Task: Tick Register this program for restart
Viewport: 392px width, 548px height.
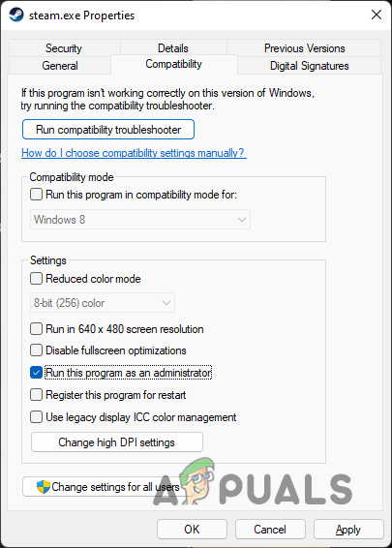Action: 37,395
